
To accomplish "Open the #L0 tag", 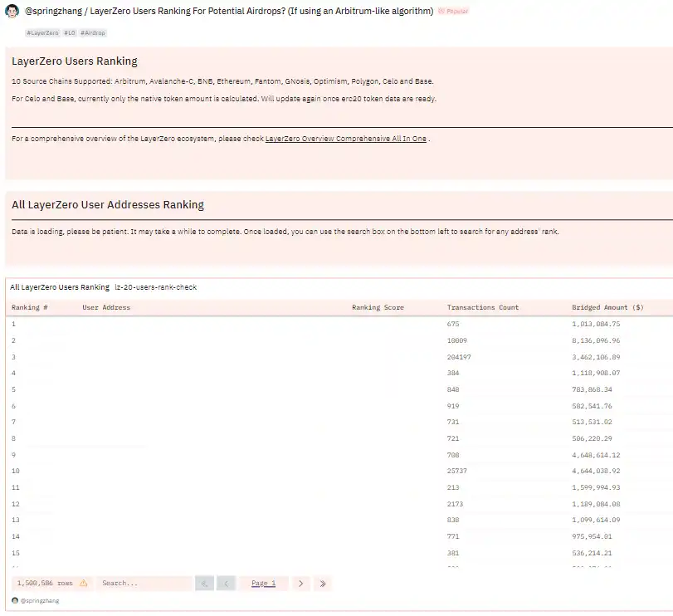I will click(70, 33).
